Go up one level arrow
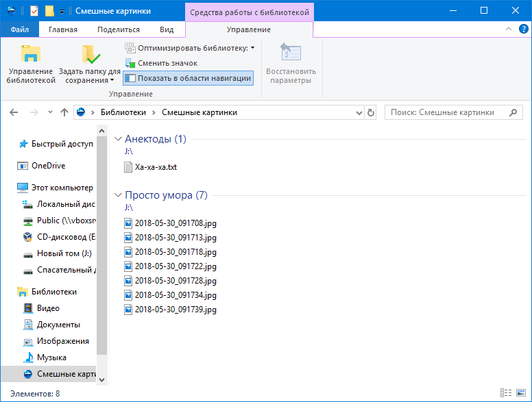The height and width of the screenshot is (402, 532). (64, 112)
